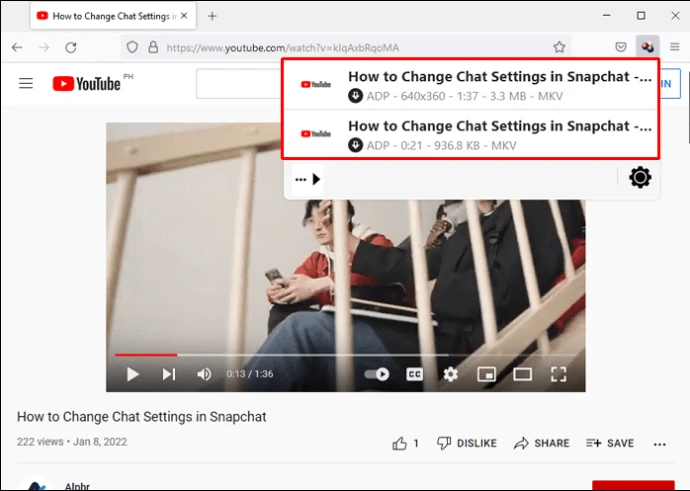Viewport: 690px width, 491px height.
Task: Open the tracking protection shield icon
Action: coord(132,47)
